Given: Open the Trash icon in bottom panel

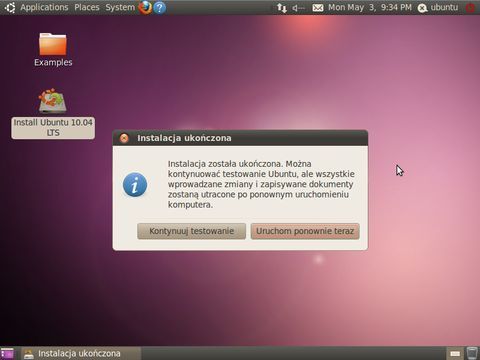Looking at the screenshot, I should point(472,353).
